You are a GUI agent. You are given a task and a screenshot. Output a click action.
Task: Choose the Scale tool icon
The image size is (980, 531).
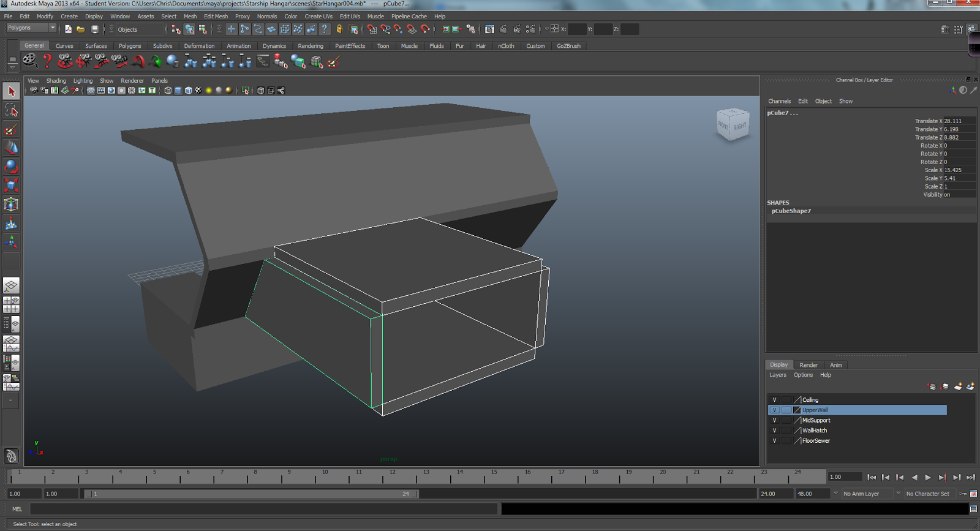pos(11,185)
